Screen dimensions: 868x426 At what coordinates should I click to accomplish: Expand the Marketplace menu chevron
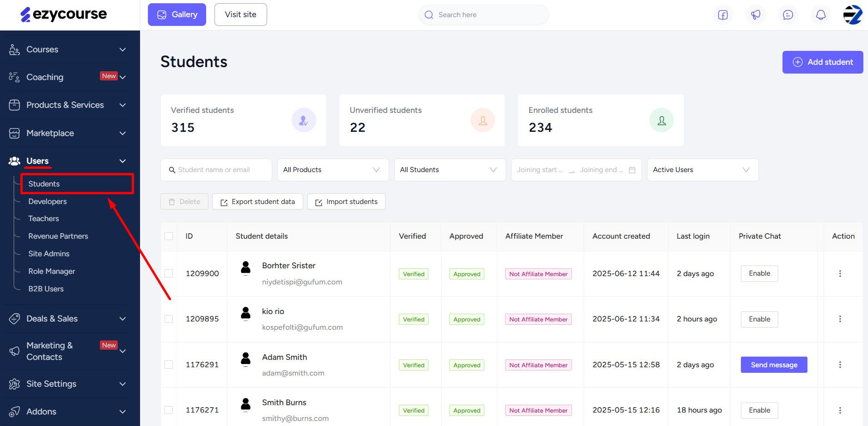(122, 133)
